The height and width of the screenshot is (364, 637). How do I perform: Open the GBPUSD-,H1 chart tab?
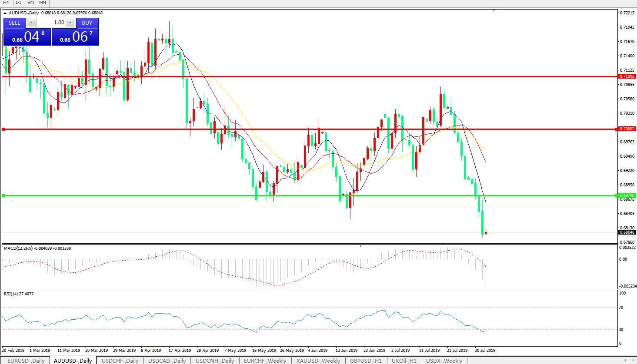(366, 361)
